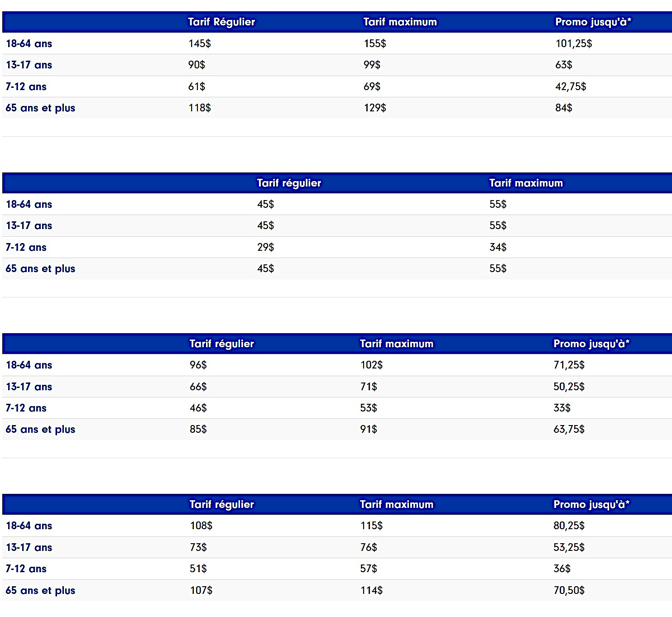
Task: Click the 145$ regular rate cell
Action: [x=200, y=43]
